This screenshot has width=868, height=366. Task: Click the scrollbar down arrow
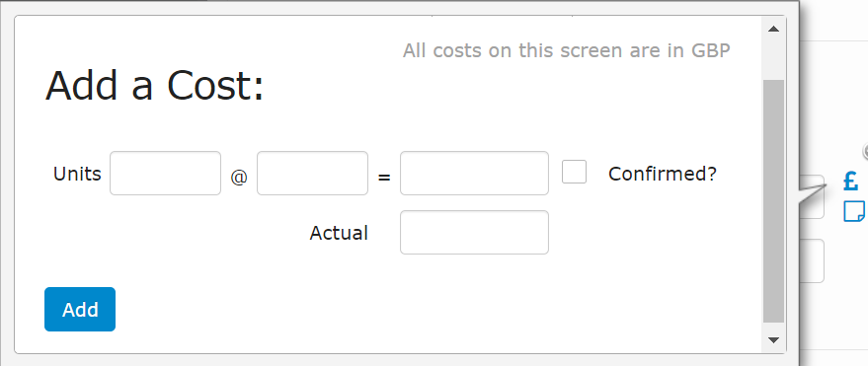(774, 340)
